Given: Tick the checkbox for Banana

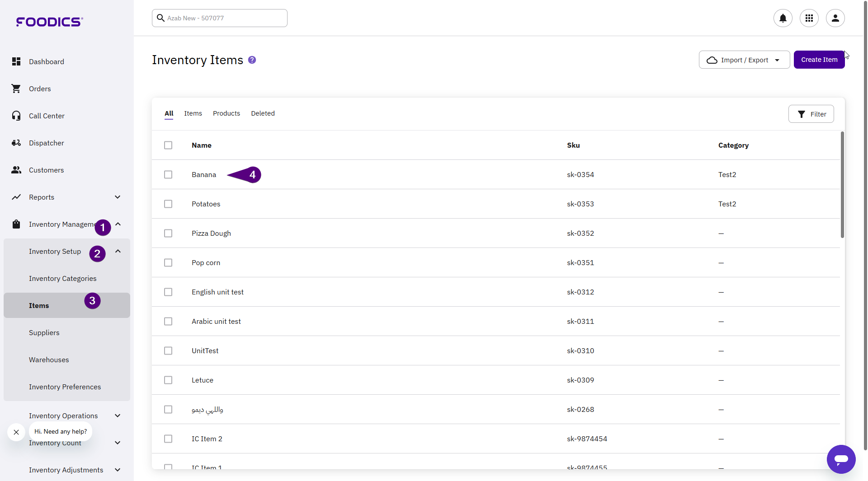Looking at the screenshot, I should tap(168, 175).
